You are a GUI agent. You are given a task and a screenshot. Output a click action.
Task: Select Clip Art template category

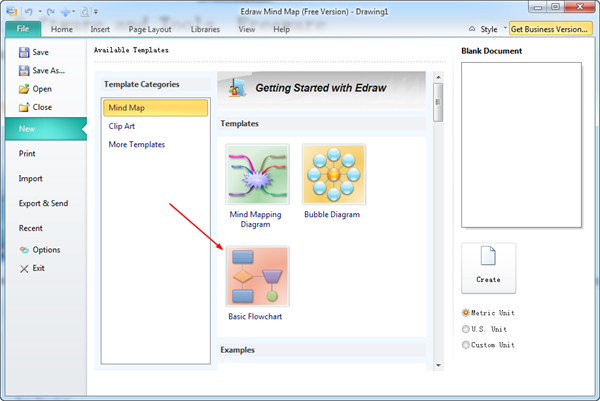pyautogui.click(x=155, y=126)
